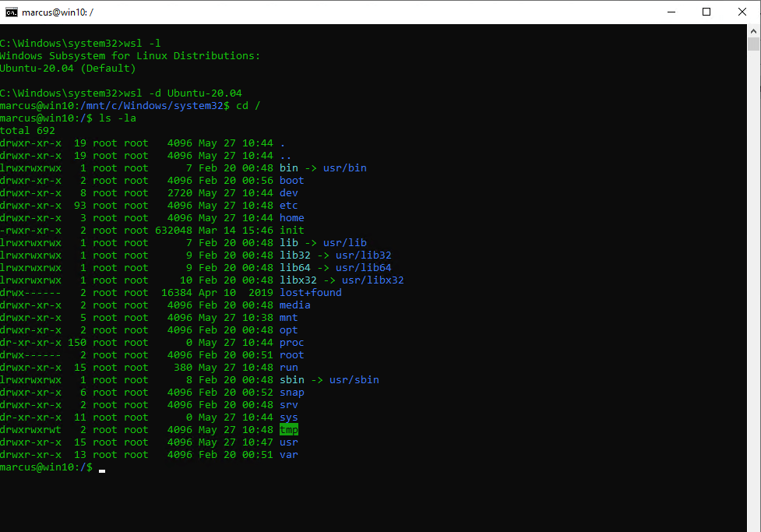Click the 'libx32' symlink name
This screenshot has width=761, height=532.
[x=298, y=280]
